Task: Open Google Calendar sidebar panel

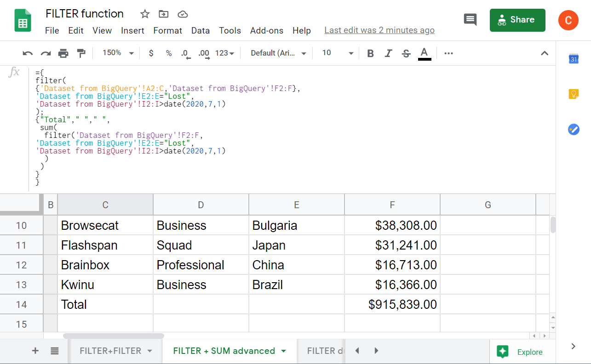Action: point(573,59)
